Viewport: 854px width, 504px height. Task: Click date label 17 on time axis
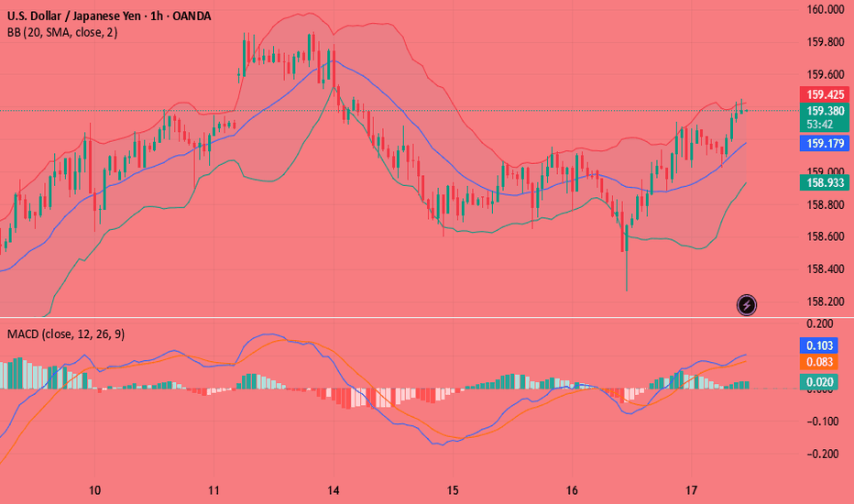click(x=691, y=490)
